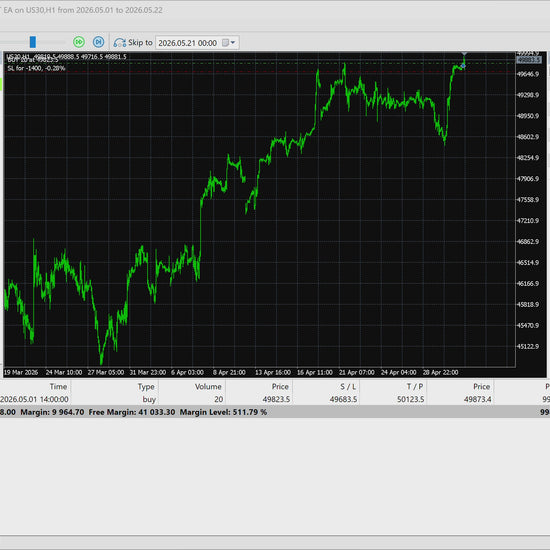Screen dimensions: 550x550
Task: Click the green fast-forward playback button
Action: pos(79,42)
